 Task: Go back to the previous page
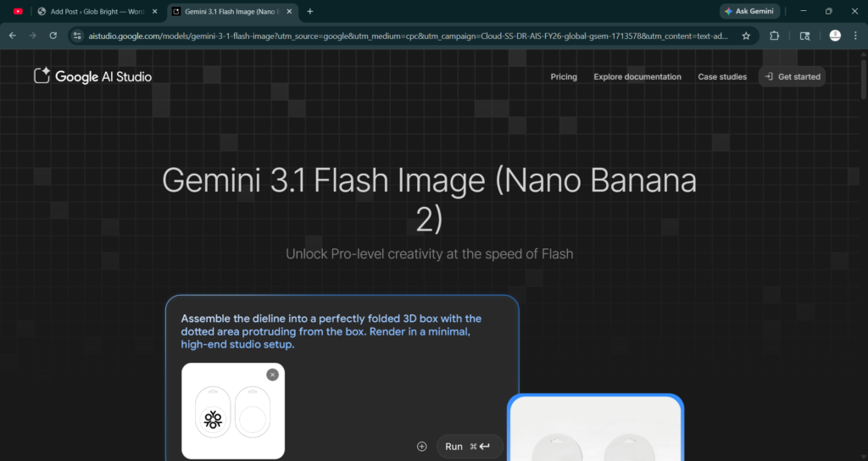coord(13,36)
